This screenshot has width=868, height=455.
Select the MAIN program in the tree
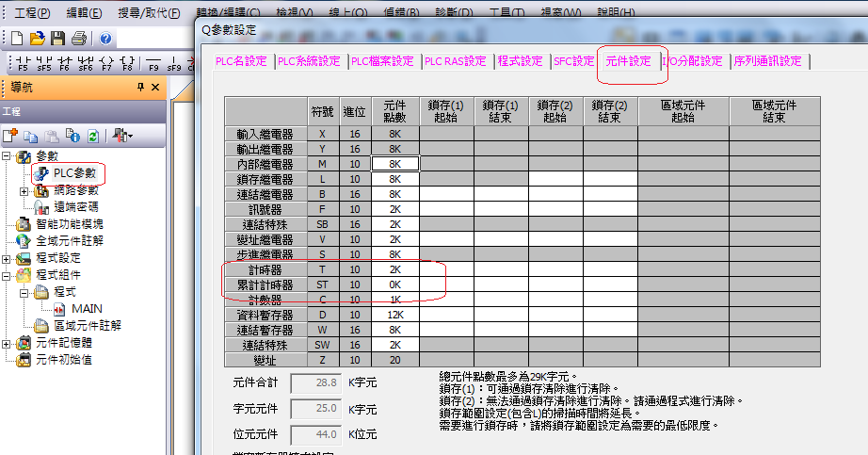click(84, 309)
